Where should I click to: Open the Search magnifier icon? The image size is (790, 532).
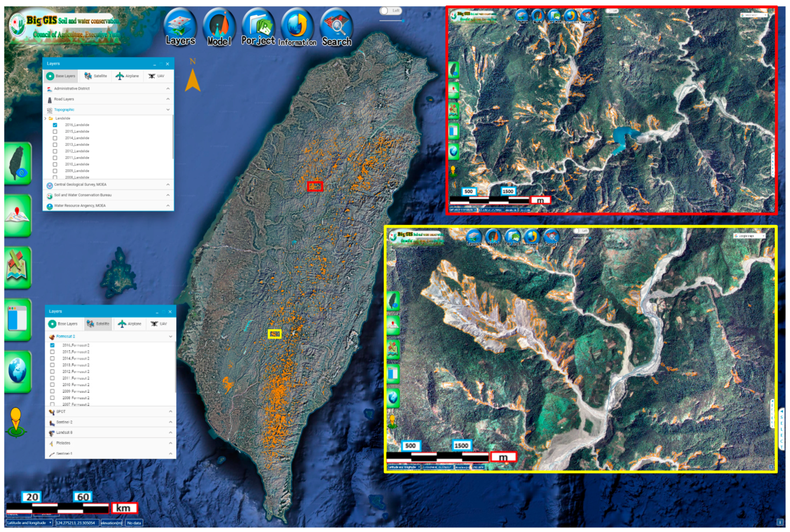(x=337, y=27)
